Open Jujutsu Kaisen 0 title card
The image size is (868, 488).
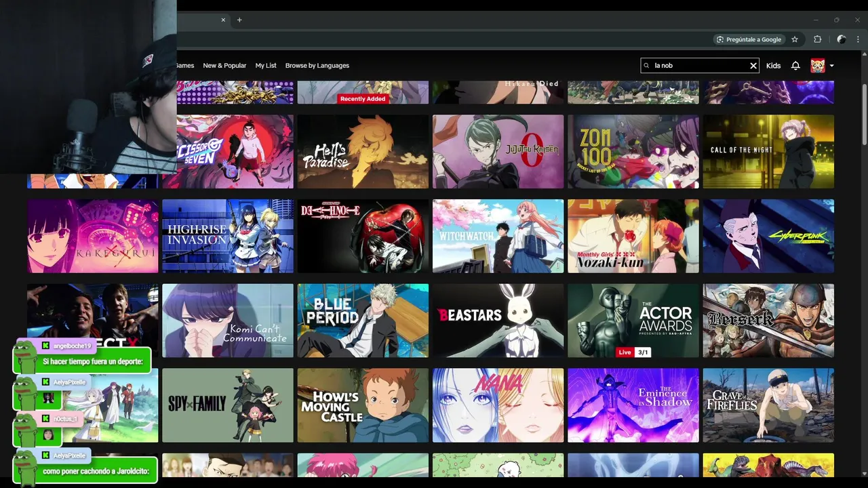[x=498, y=151]
